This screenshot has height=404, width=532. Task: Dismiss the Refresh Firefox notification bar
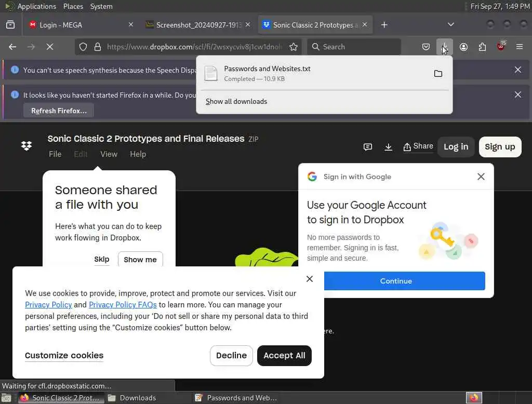coord(518,95)
